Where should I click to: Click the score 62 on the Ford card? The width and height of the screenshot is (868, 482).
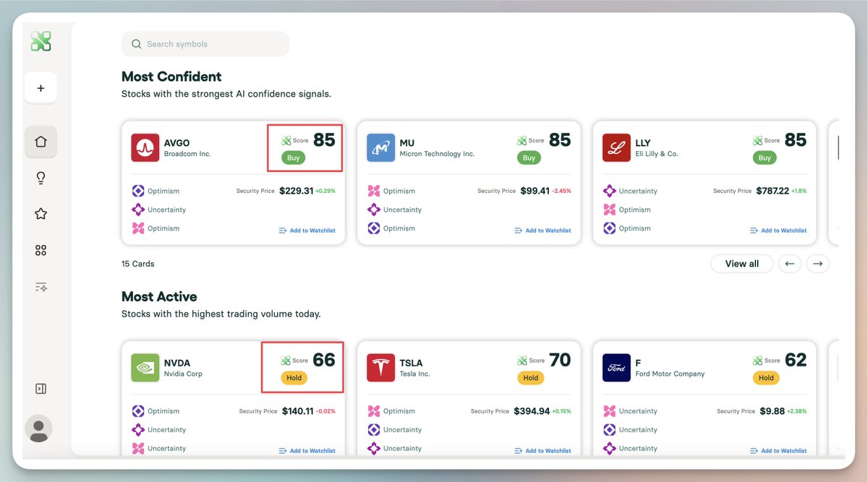[x=796, y=360]
